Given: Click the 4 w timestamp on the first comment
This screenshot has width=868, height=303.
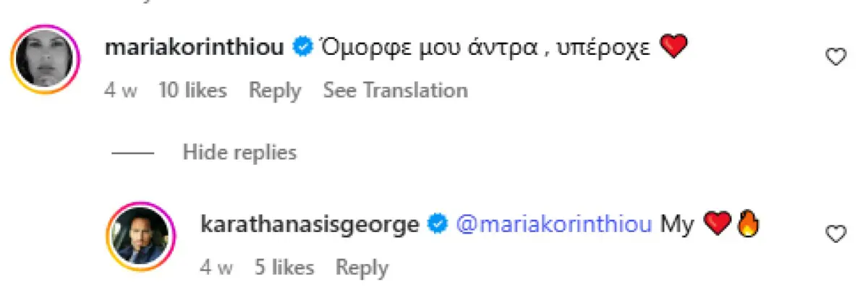Looking at the screenshot, I should (120, 90).
